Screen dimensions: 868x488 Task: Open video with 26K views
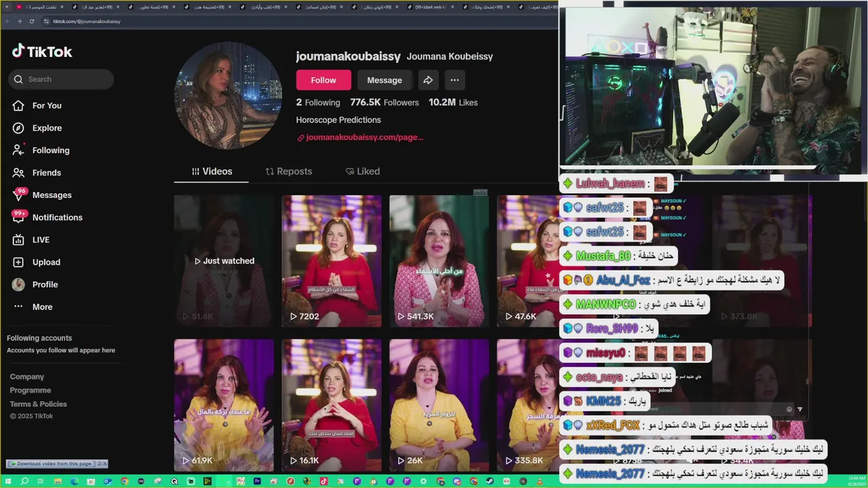tap(439, 405)
